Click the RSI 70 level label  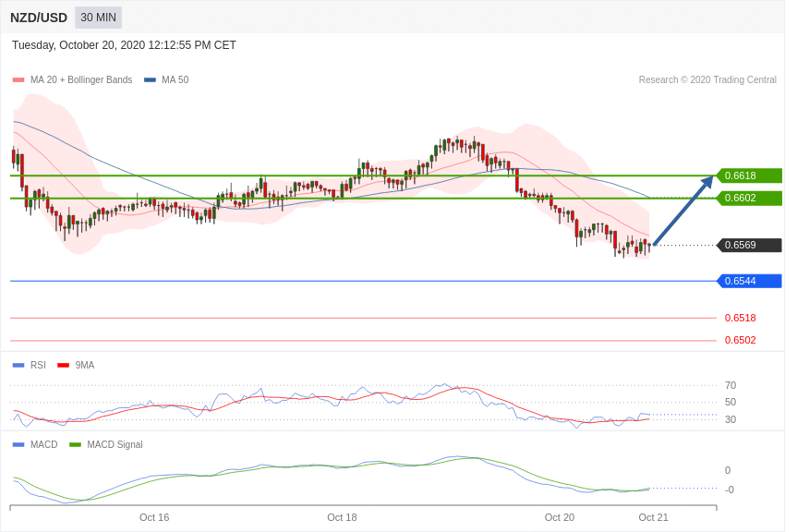(731, 385)
